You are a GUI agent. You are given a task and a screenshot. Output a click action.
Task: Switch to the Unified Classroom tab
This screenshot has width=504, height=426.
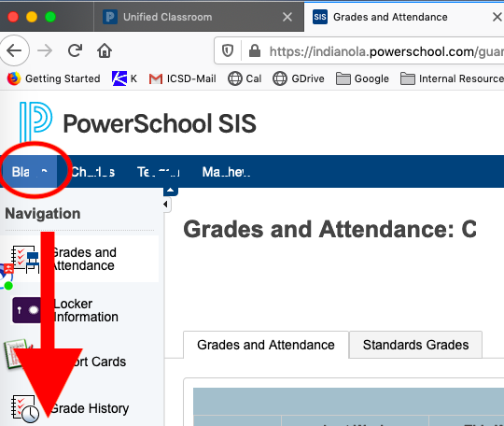tap(199, 17)
